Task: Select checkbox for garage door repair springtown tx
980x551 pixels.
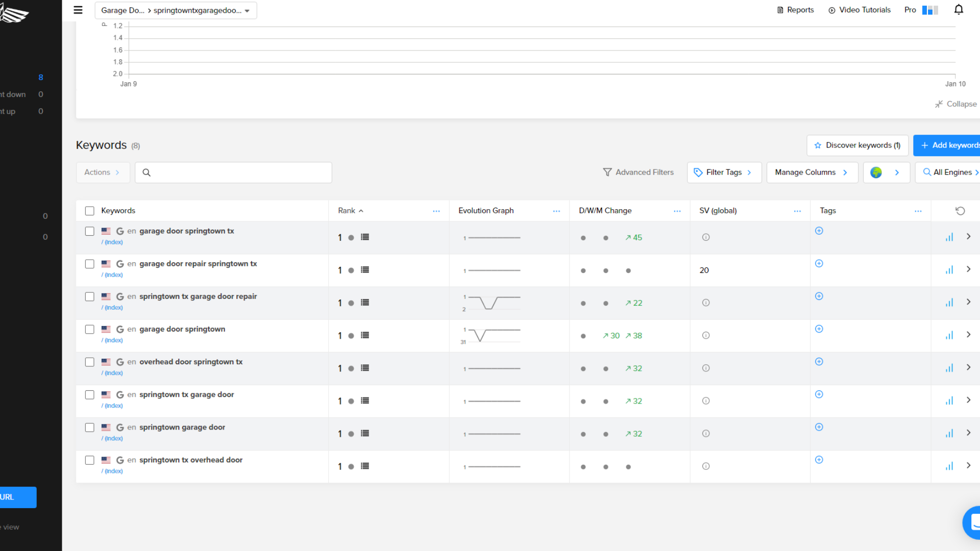Action: coord(90,264)
